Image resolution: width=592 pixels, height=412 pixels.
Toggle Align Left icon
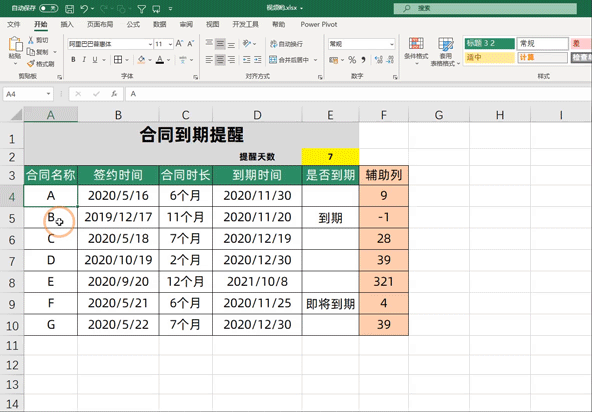point(209,60)
